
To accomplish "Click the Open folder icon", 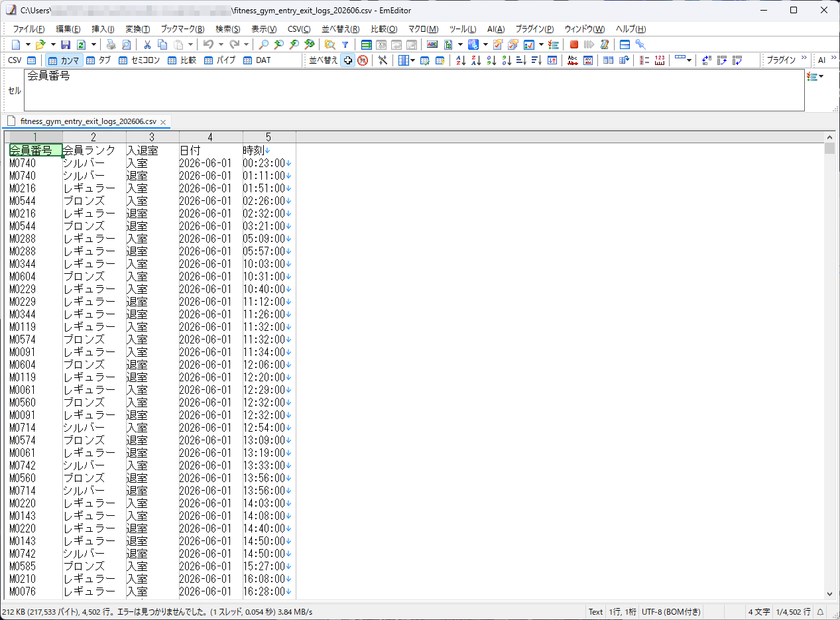I will [x=40, y=44].
